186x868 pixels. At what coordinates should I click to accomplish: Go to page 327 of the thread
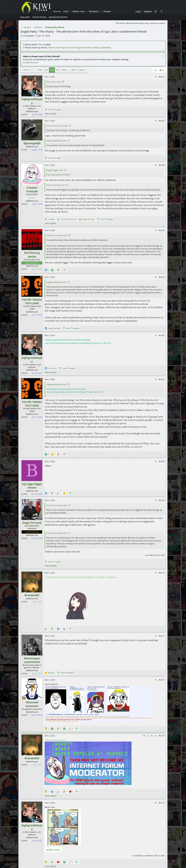coord(58,70)
